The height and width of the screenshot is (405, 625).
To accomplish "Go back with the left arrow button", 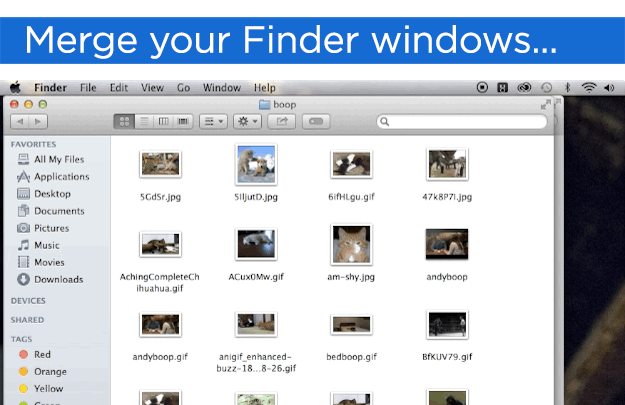I will click(x=20, y=122).
